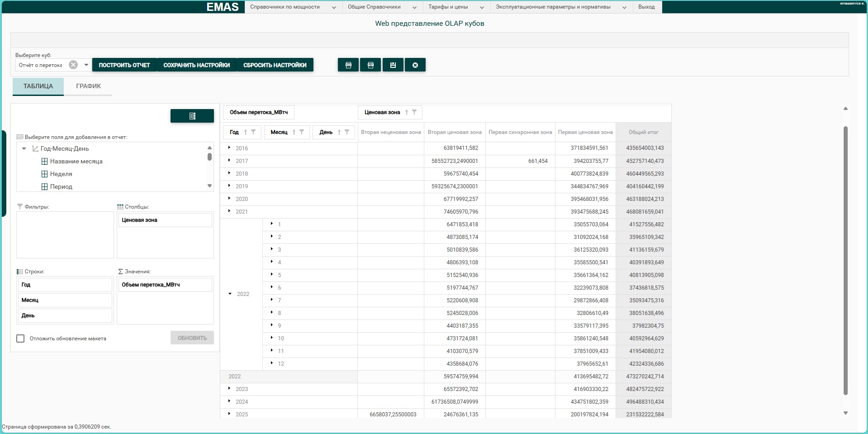Click the СБРОСИТЬ НАСТРОЙКИ button
The width and height of the screenshot is (868, 434).
[x=275, y=65]
